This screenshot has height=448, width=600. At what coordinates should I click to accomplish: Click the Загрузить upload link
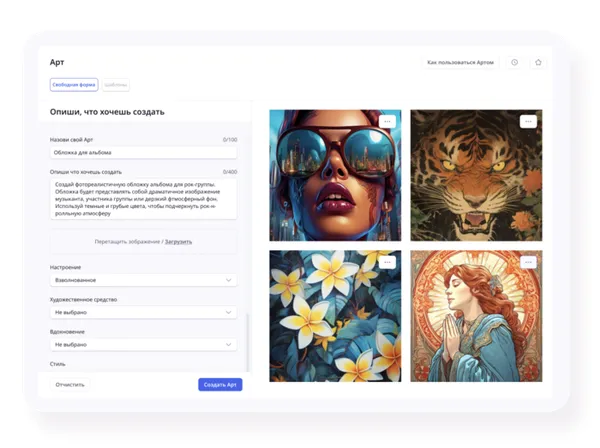[178, 241]
